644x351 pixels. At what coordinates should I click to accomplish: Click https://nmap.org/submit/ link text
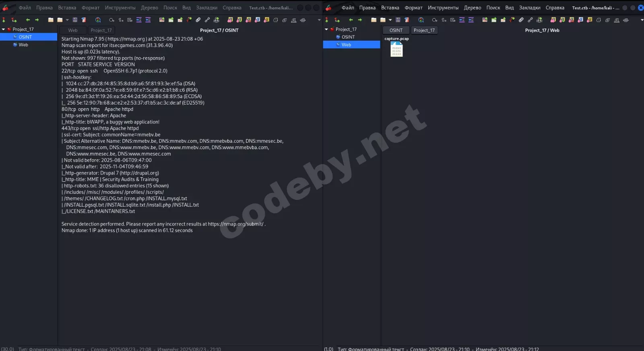pyautogui.click(x=236, y=224)
